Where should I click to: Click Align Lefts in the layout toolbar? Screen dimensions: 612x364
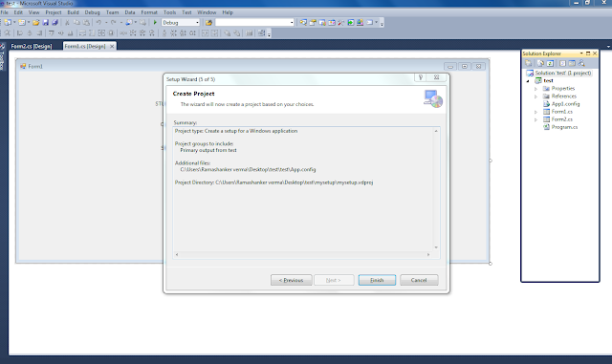point(19,33)
